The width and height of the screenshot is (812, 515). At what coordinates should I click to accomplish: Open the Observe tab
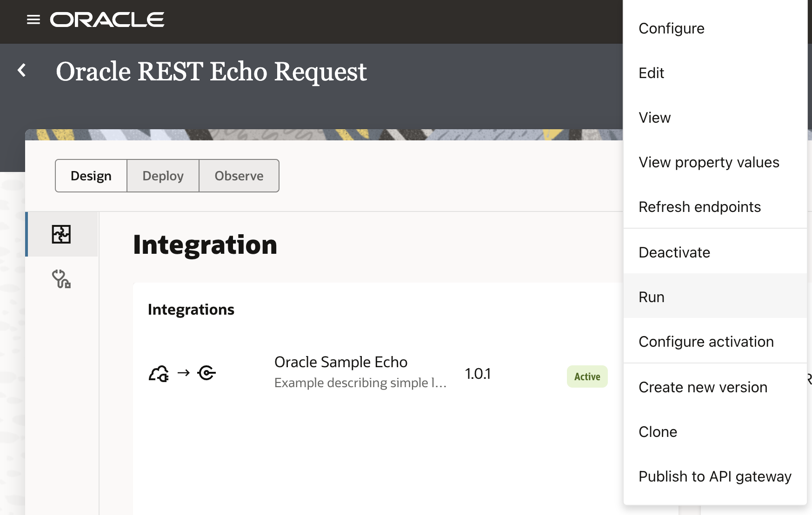pyautogui.click(x=239, y=176)
